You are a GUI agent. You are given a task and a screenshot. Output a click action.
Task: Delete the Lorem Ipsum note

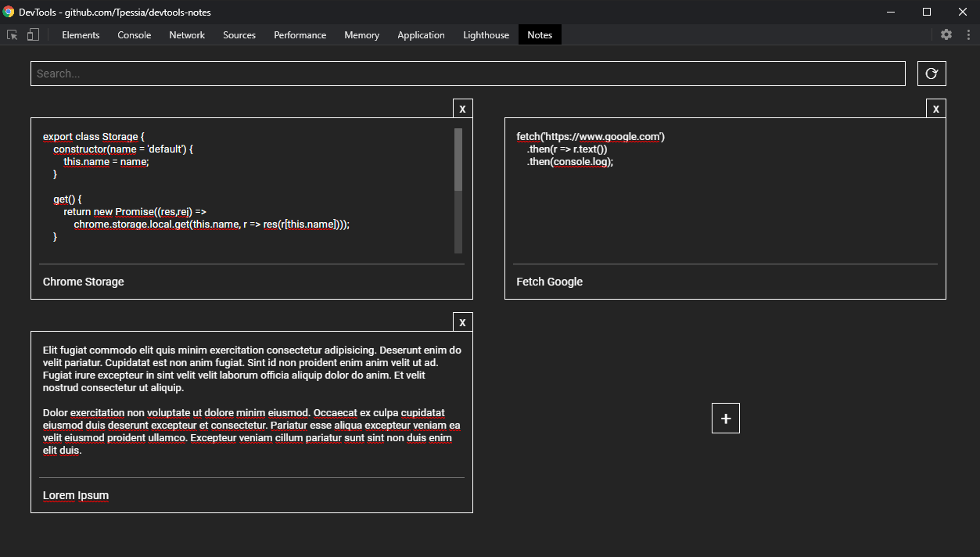coord(463,322)
